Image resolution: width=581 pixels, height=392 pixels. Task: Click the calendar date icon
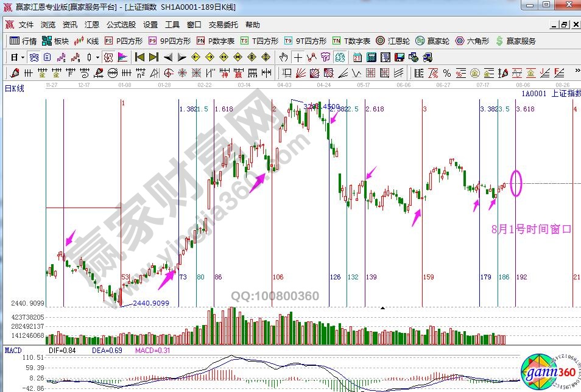point(356,58)
